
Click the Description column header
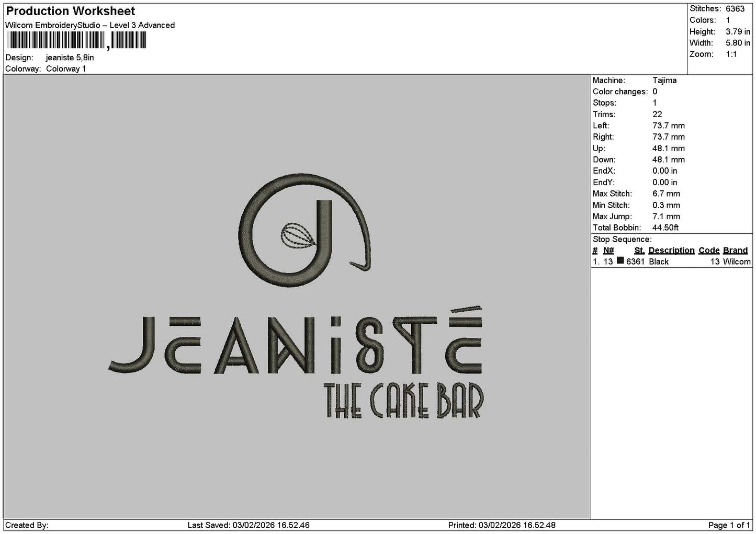tap(671, 251)
